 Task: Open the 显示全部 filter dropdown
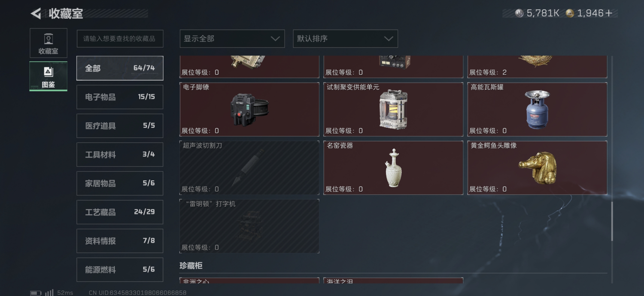[232, 39]
